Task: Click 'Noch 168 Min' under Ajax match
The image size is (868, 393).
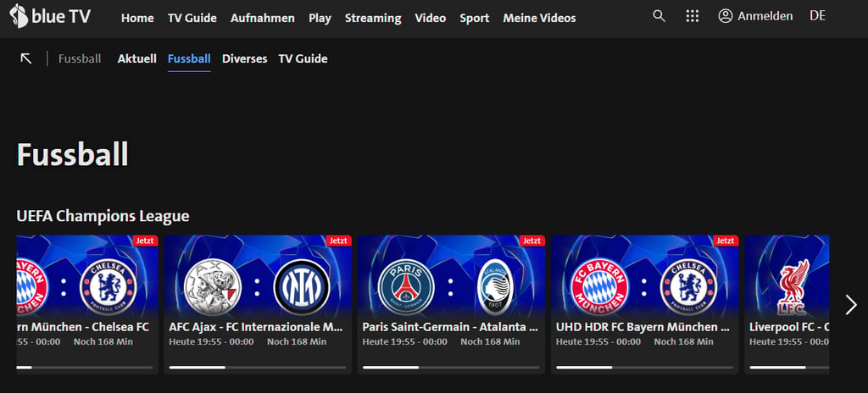Action: [297, 341]
